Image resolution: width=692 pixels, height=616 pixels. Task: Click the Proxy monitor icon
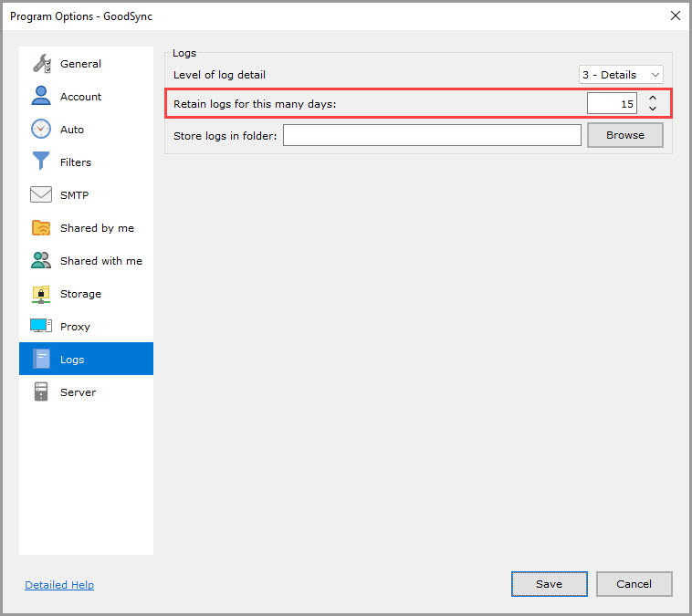pos(41,326)
